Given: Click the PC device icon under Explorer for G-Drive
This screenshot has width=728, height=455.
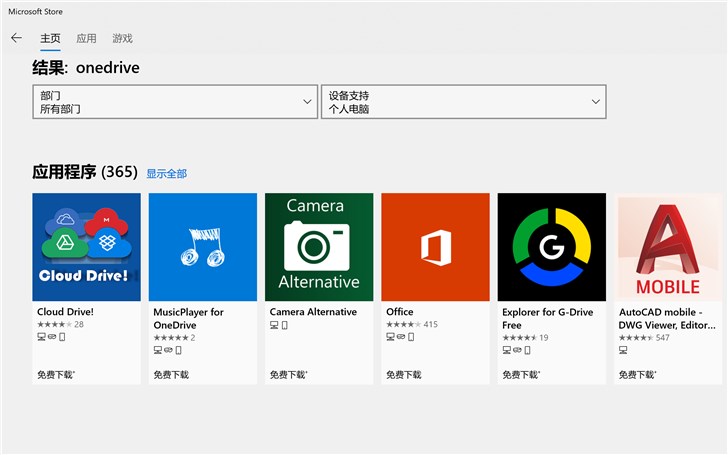Looking at the screenshot, I should (507, 351).
